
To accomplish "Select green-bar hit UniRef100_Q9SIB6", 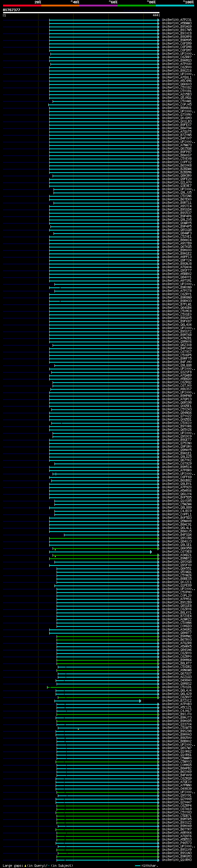I will (x=176, y=538).
